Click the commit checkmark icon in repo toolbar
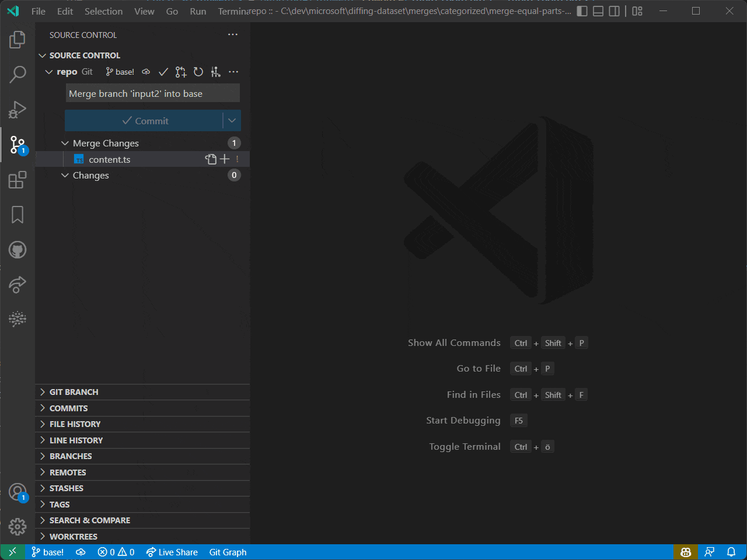Image resolution: width=747 pixels, height=560 pixels. click(x=163, y=72)
